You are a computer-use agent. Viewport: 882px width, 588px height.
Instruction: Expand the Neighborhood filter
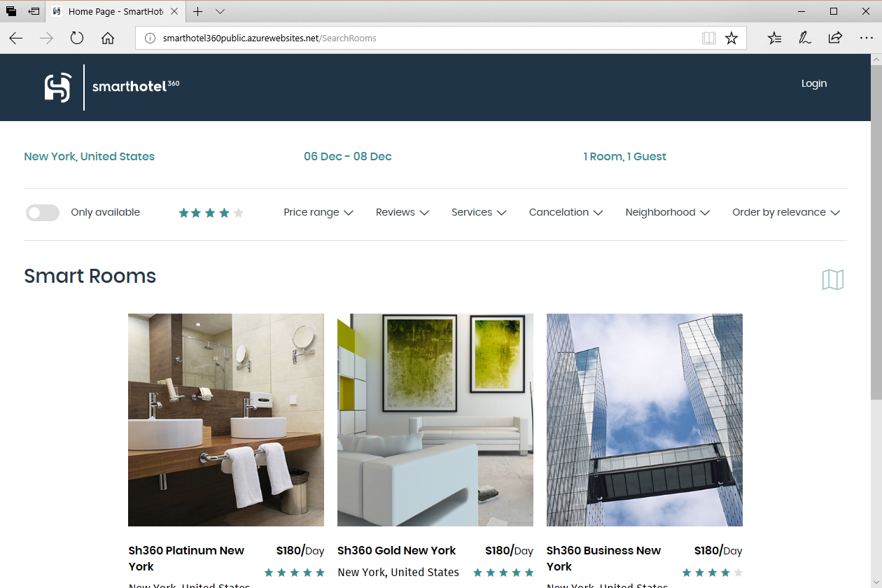(x=668, y=212)
